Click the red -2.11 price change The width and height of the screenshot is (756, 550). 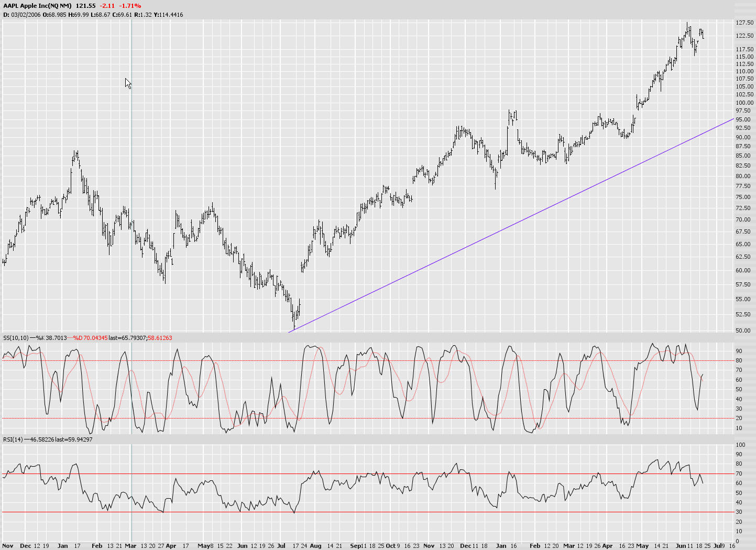point(106,6)
